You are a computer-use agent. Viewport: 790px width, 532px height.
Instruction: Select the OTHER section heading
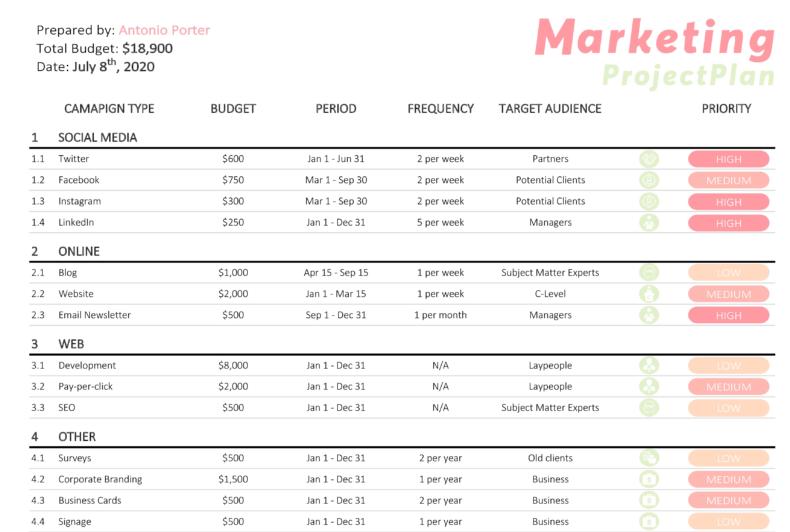point(77,437)
